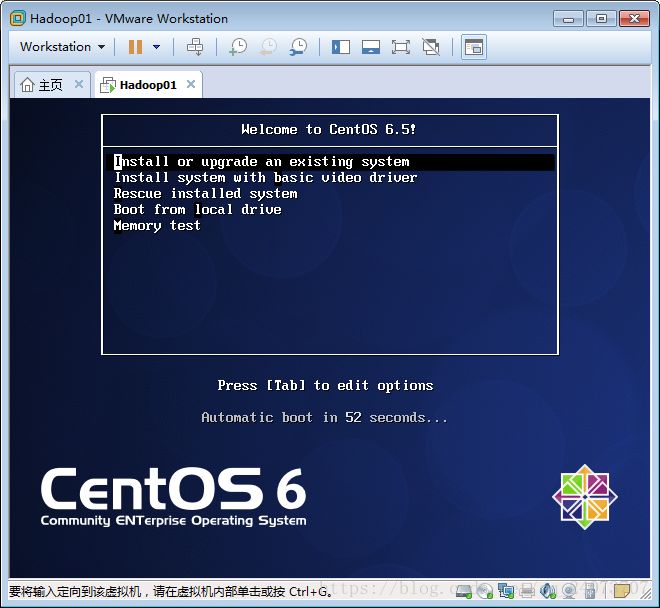This screenshot has width=660, height=608.
Task: Close the 主页 tab
Action: (x=79, y=84)
